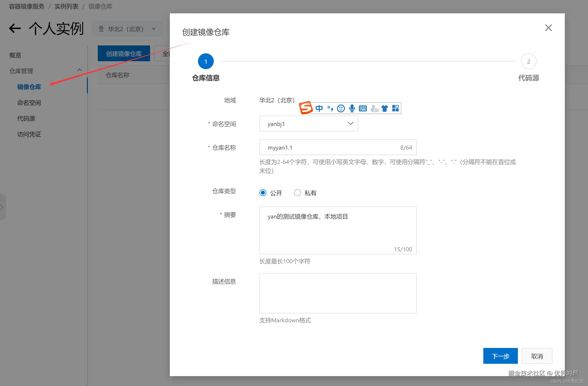Select the 私有 repository type

point(297,192)
